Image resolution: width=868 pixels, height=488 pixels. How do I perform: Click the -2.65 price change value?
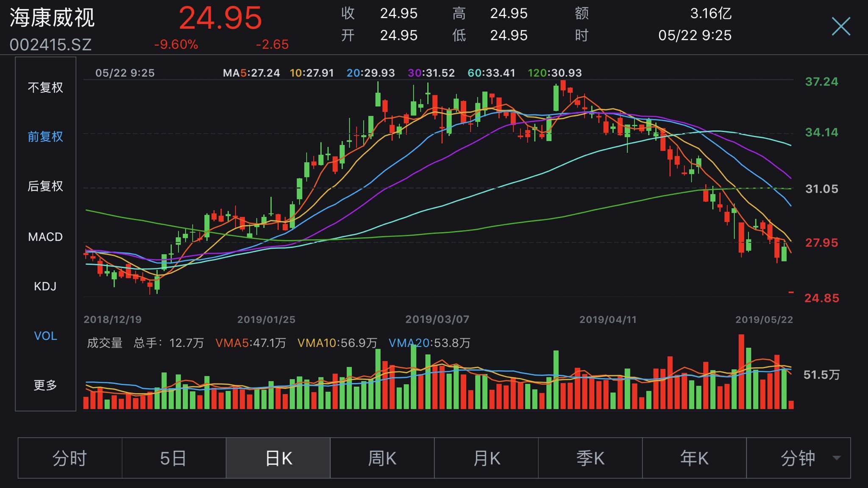(272, 44)
